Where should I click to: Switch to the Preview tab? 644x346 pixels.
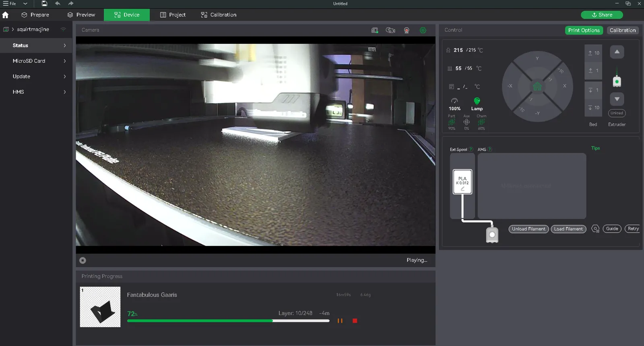[x=81, y=15]
